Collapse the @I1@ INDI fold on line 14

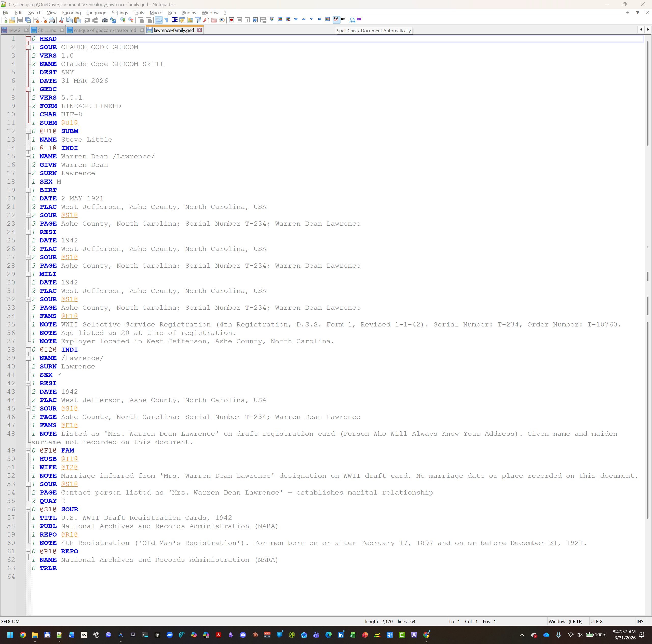[28, 148]
